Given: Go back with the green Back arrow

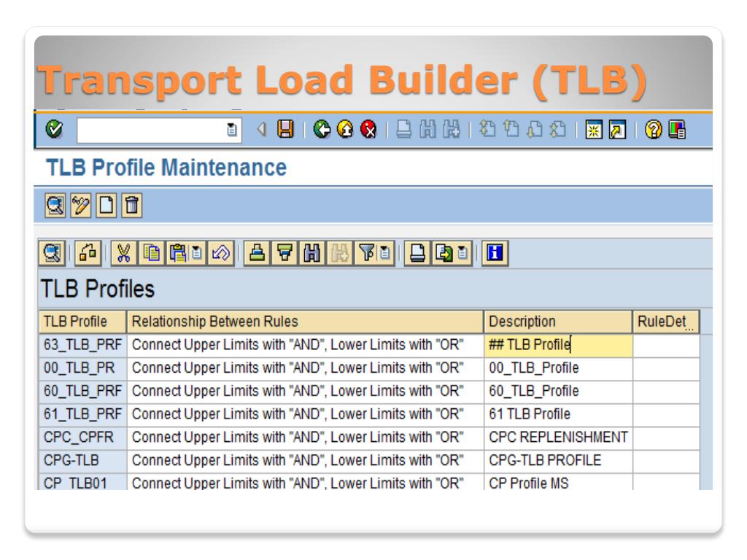Looking at the screenshot, I should 322,130.
